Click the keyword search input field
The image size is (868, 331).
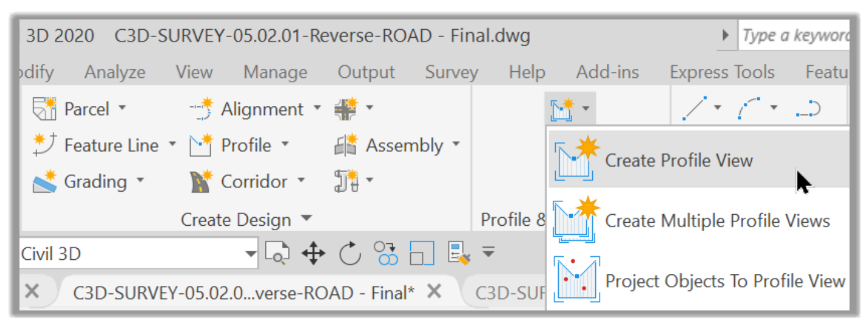[x=794, y=35]
